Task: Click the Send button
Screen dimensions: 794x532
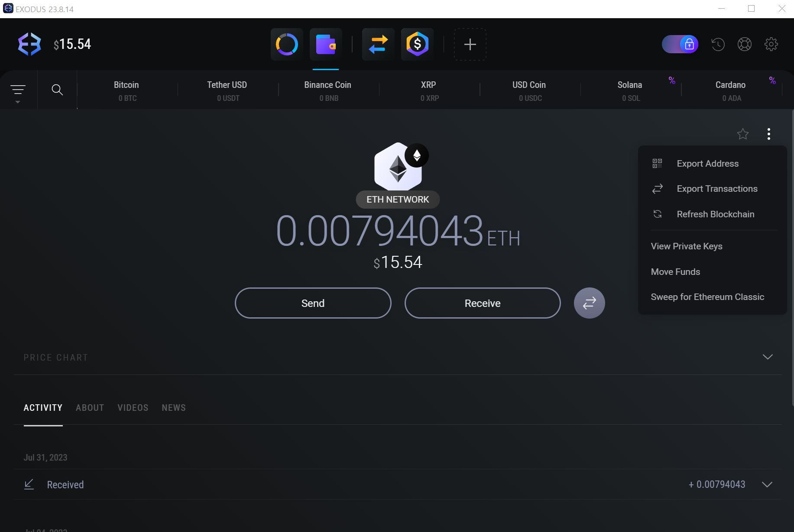Action: click(x=313, y=303)
